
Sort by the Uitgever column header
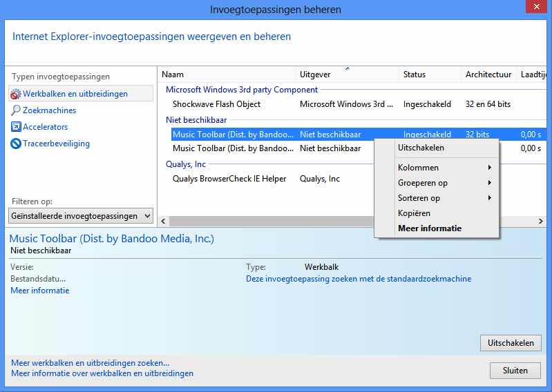[x=348, y=75]
